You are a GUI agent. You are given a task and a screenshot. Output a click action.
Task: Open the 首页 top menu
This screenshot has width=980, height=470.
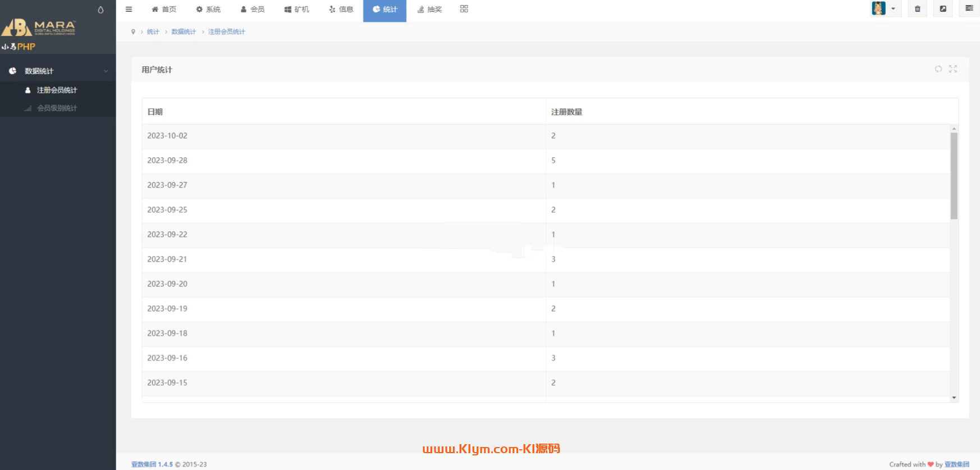164,10
